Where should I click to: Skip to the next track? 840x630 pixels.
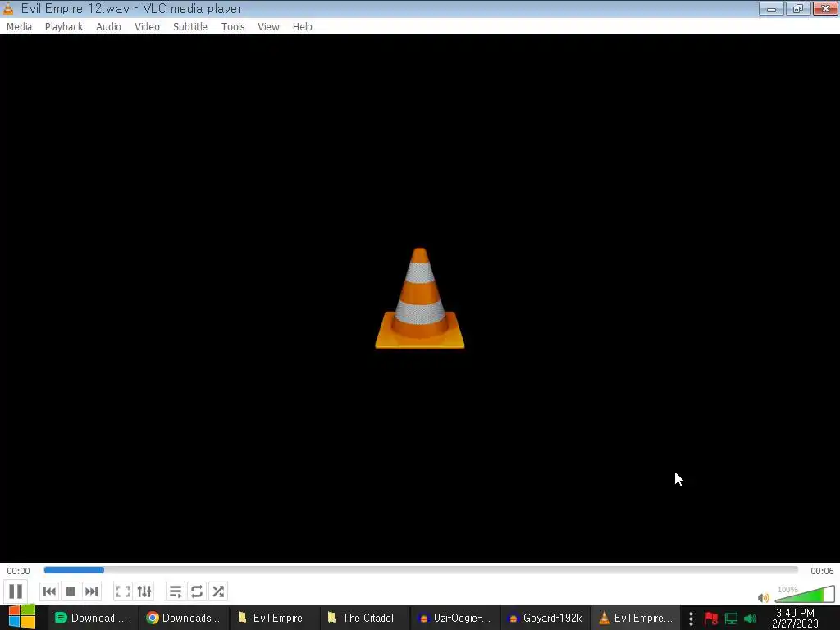(92, 591)
